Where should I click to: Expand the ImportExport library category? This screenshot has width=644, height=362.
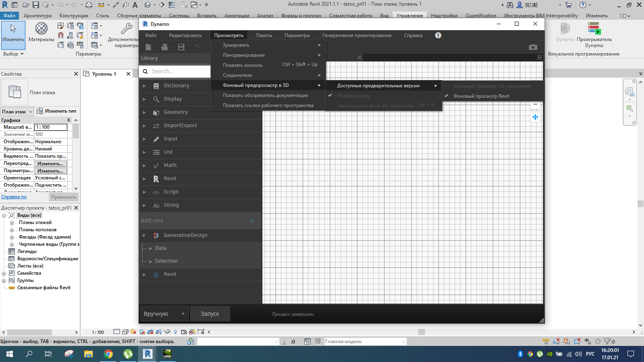[x=144, y=125]
